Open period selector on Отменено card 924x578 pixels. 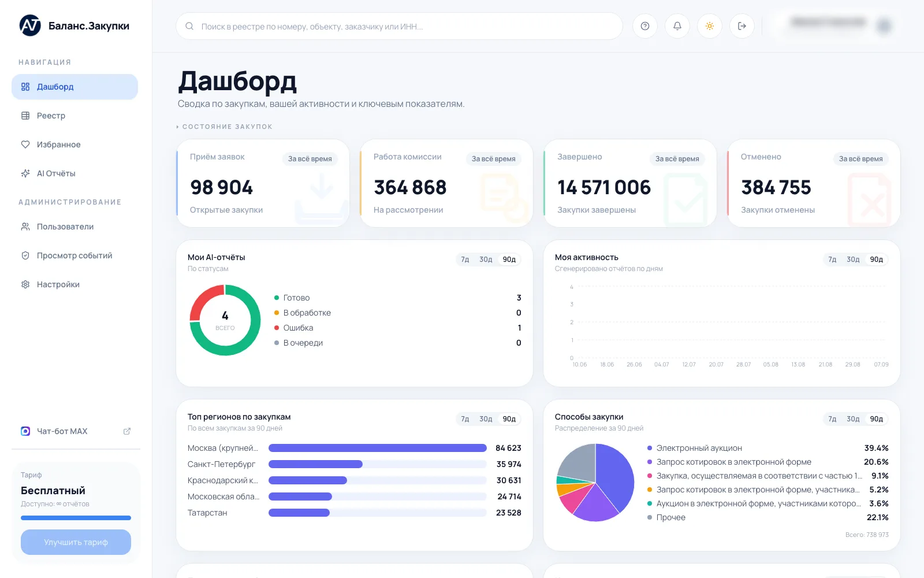[861, 159]
